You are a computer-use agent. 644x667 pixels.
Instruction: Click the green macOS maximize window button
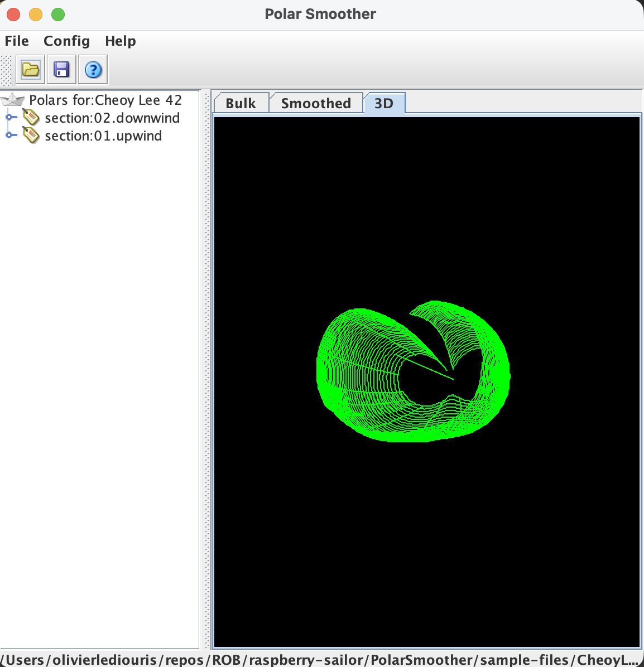(x=58, y=14)
